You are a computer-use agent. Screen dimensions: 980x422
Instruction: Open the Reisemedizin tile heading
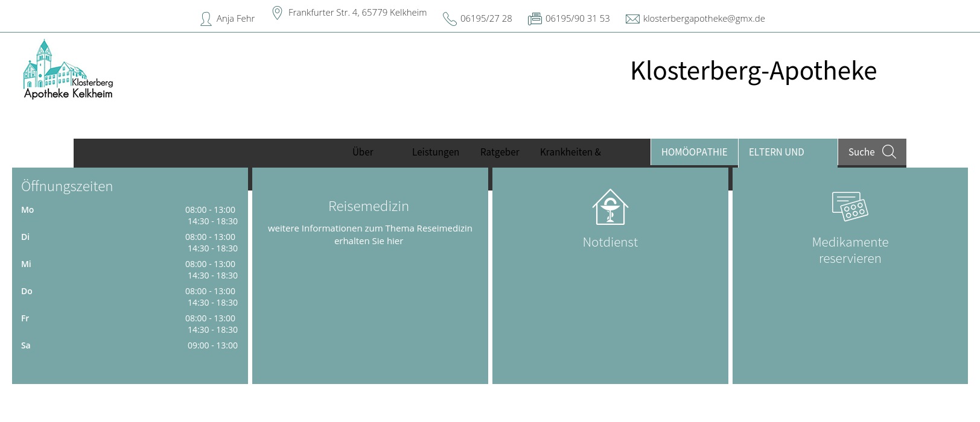369,206
